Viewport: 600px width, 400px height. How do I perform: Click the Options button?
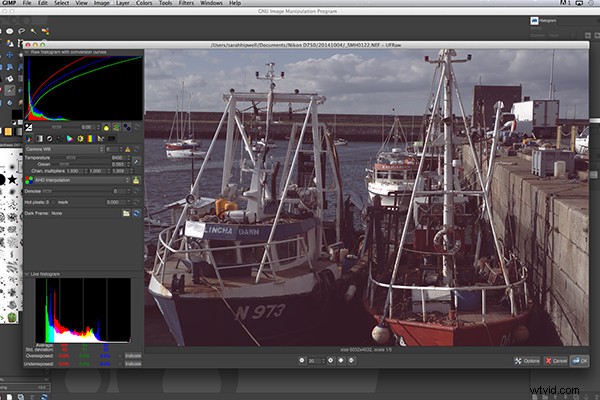point(527,361)
